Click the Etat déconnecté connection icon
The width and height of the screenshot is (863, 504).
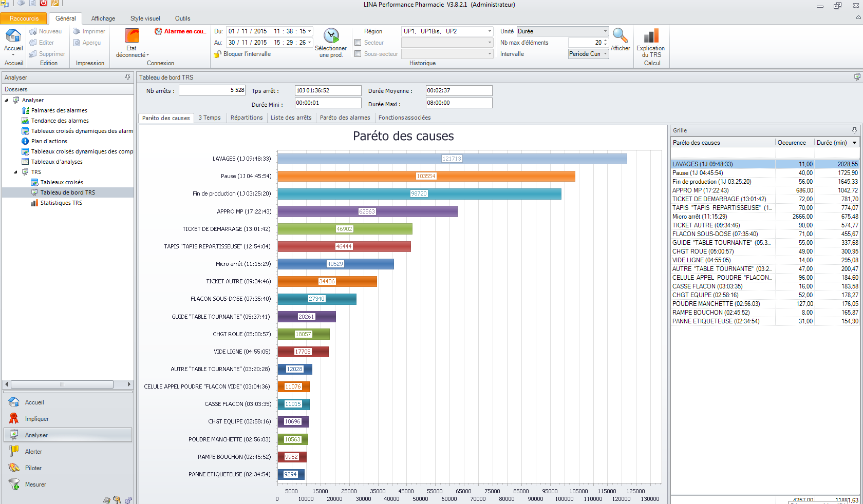point(132,35)
